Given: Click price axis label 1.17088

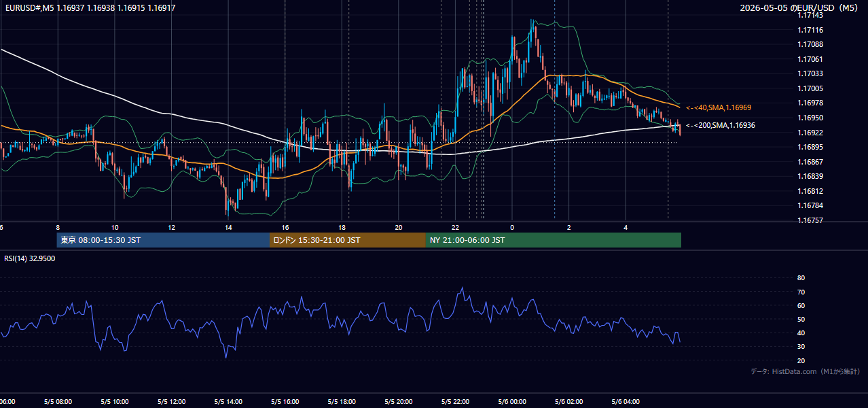Looking at the screenshot, I should (x=811, y=44).
